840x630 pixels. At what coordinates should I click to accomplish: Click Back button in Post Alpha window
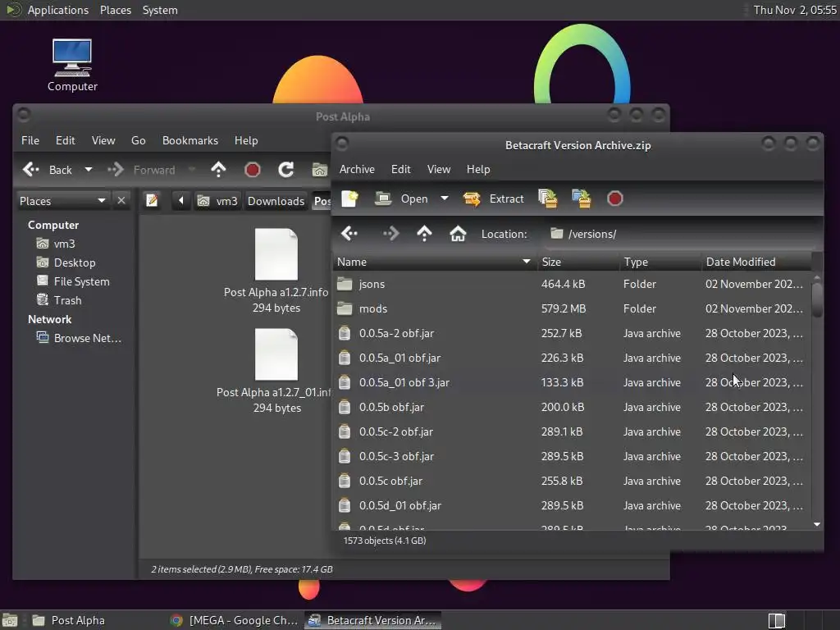(47, 170)
